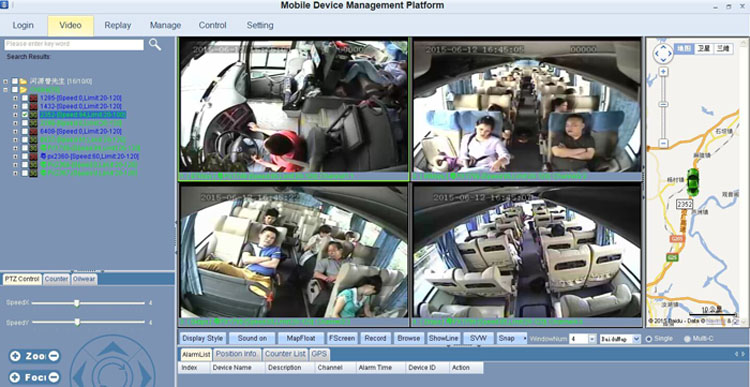750x387 pixels.
Task: Uncheck the selected vehicle 2352 checkbox
Action: (x=25, y=115)
